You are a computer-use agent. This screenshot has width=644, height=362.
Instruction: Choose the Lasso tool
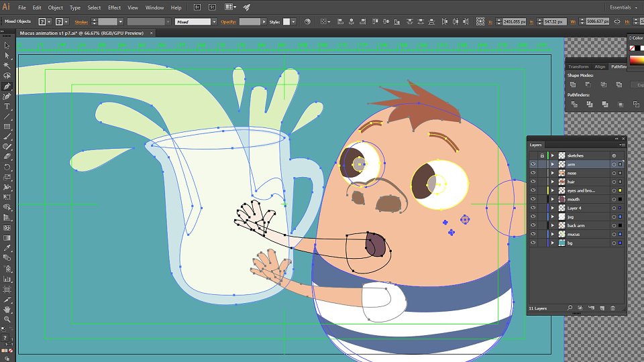coord(7,76)
